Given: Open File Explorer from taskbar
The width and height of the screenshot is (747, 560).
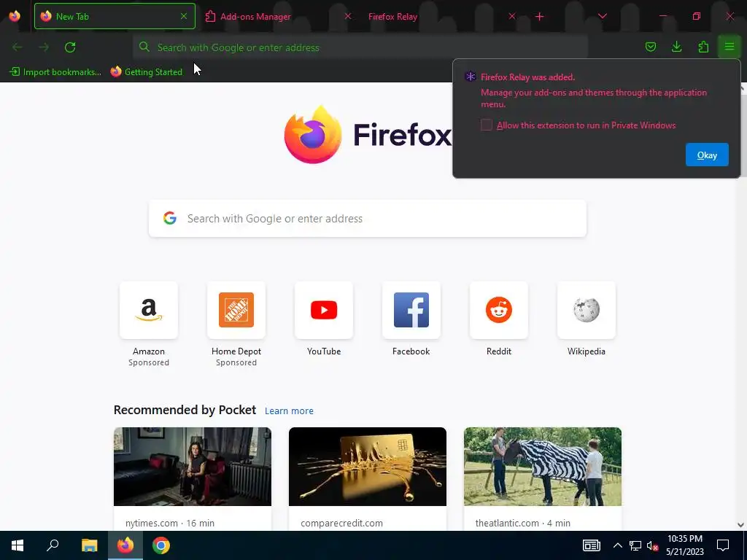Looking at the screenshot, I should [x=89, y=545].
